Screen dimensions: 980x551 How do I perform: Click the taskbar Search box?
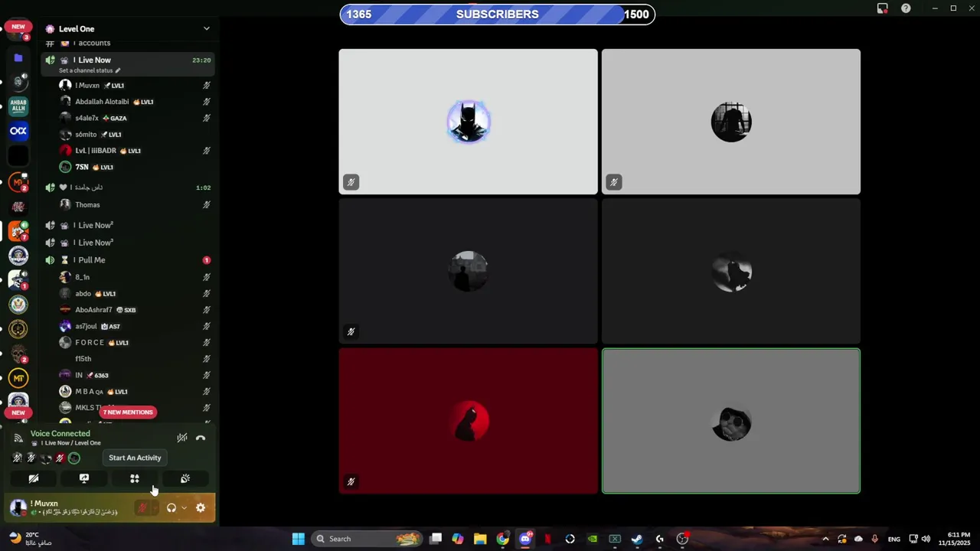pos(367,539)
